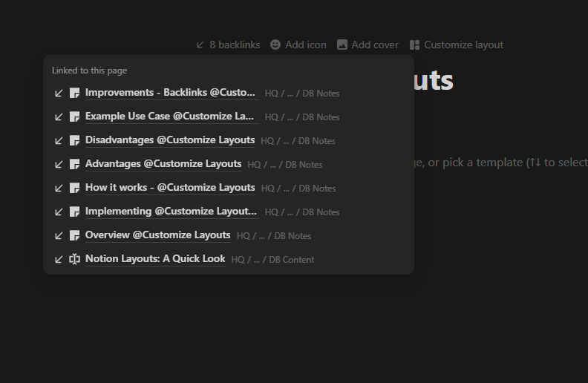This screenshot has height=383, width=588.
Task: Click backlink arrow of Implementing row
Action: (x=59, y=212)
